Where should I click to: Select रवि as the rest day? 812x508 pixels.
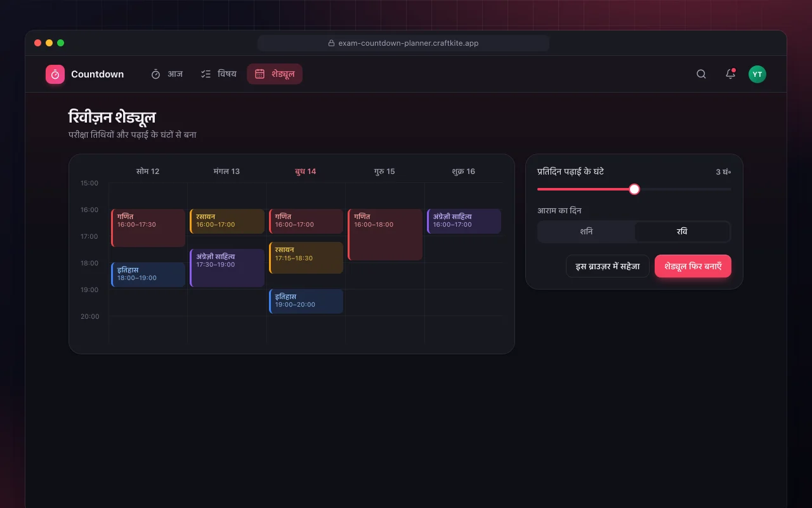(682, 232)
